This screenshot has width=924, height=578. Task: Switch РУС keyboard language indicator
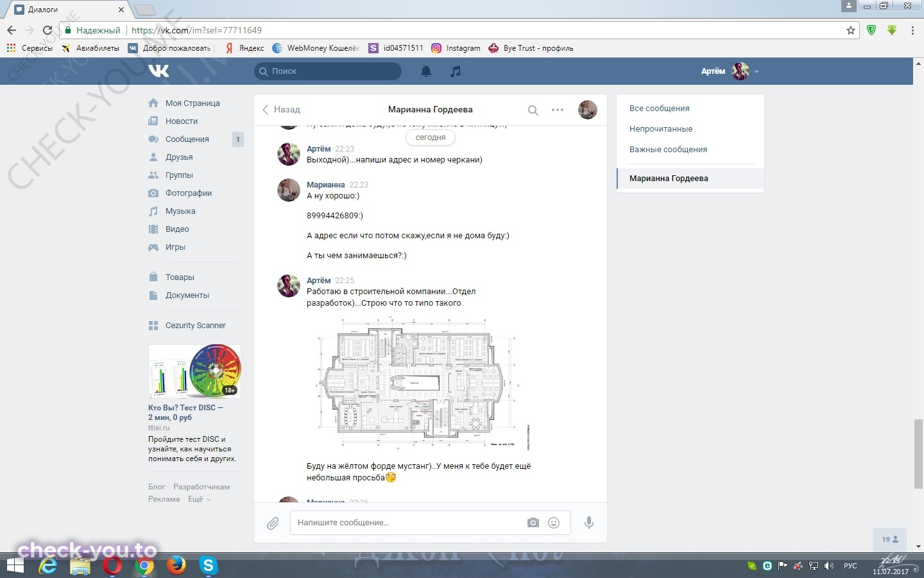pos(850,566)
